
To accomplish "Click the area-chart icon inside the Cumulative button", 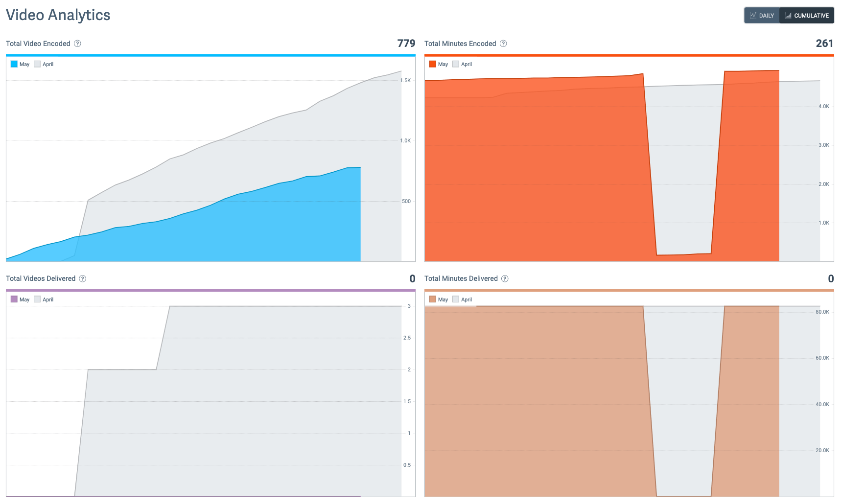I will coord(787,15).
